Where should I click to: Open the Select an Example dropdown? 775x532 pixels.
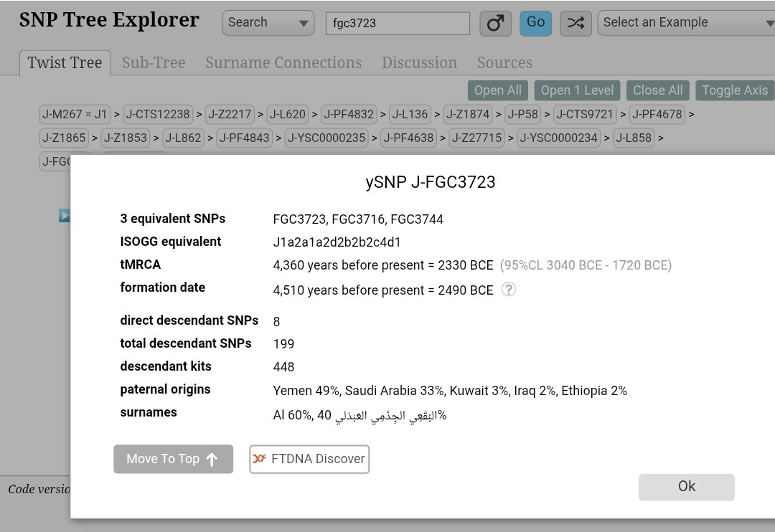pyautogui.click(x=687, y=23)
